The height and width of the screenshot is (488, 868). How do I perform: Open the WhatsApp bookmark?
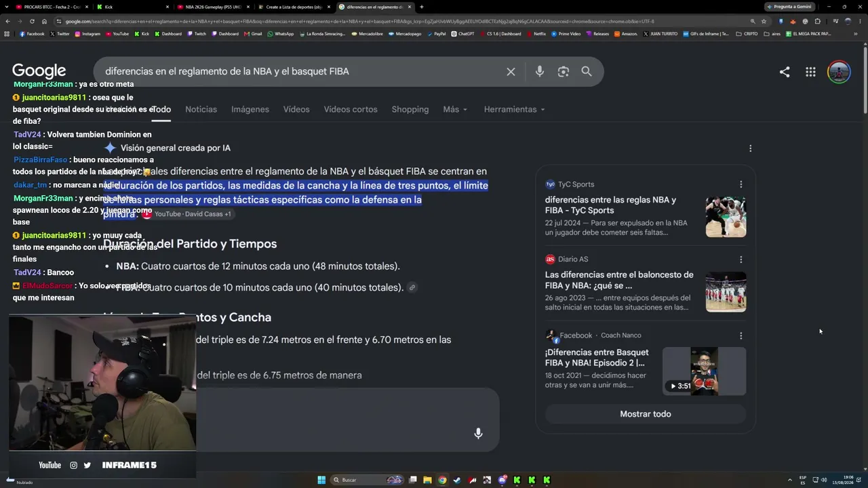pos(281,33)
